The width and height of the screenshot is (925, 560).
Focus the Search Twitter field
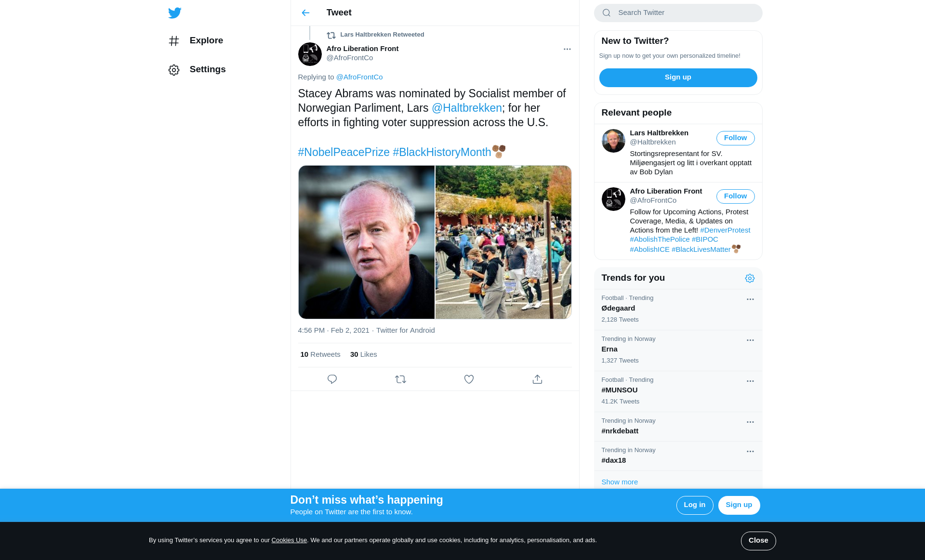pos(678,13)
